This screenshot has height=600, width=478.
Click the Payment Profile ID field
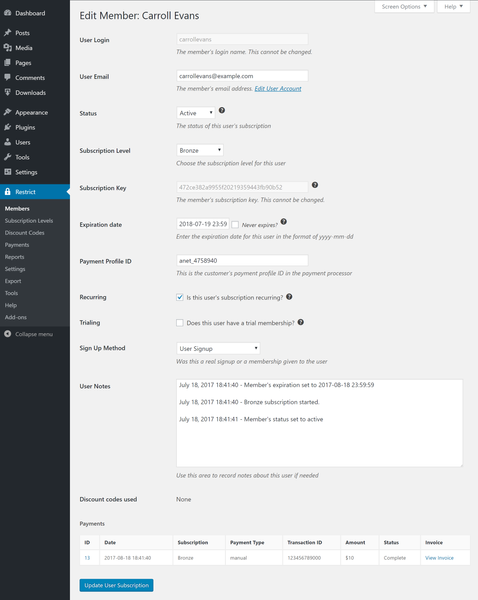coord(242,261)
